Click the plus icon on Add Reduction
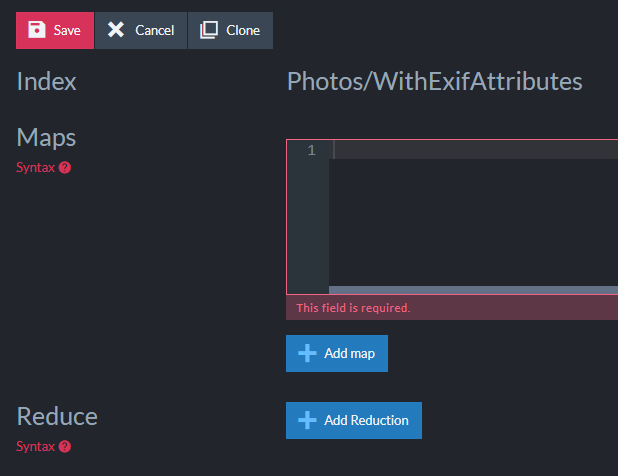The height and width of the screenshot is (476, 618). point(308,420)
